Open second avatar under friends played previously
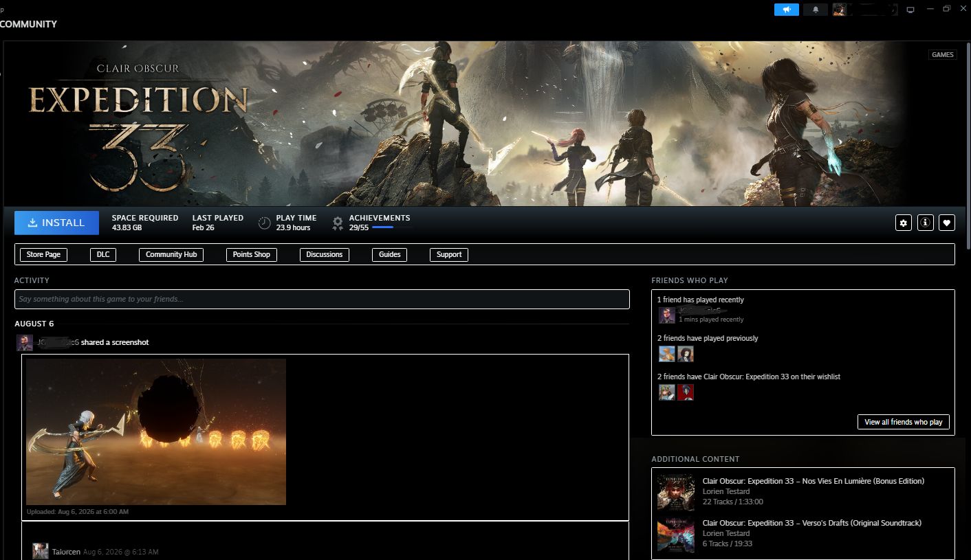This screenshot has height=560, width=971. click(x=686, y=354)
